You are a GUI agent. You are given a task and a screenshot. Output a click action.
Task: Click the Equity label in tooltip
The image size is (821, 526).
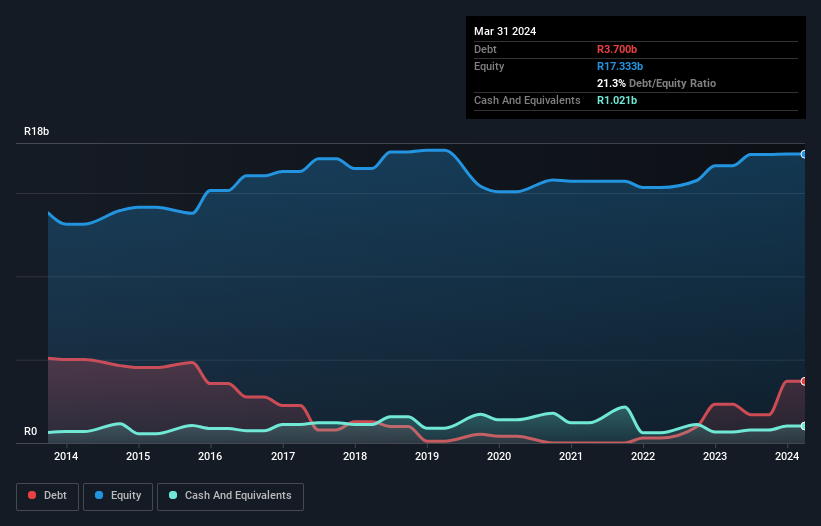click(489, 66)
